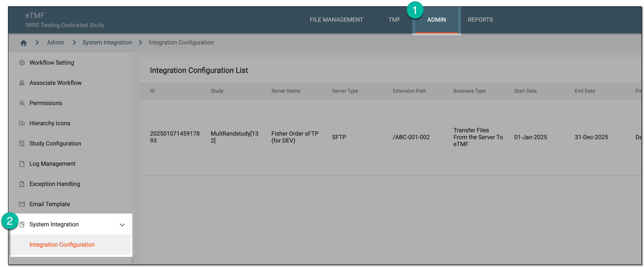The height and width of the screenshot is (267, 644).
Task: Click System Integration menu label
Action: click(54, 224)
